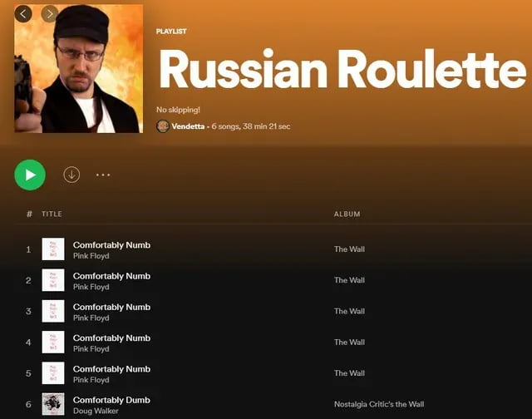
Task: Click the Russian Roulette playlist title
Action: (x=342, y=69)
